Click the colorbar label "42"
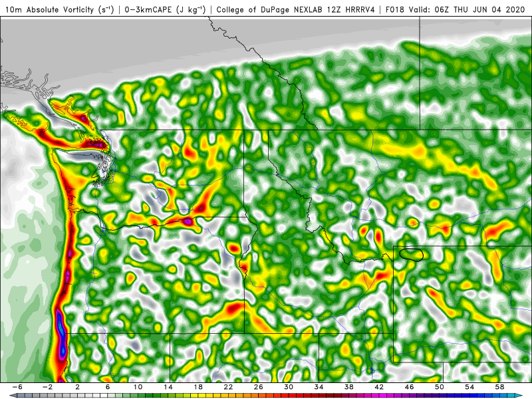Viewport: 532px width, 399px height. [379, 387]
